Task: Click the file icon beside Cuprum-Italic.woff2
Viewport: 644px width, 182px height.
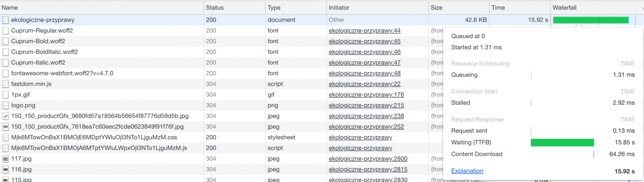Action: pos(6,62)
